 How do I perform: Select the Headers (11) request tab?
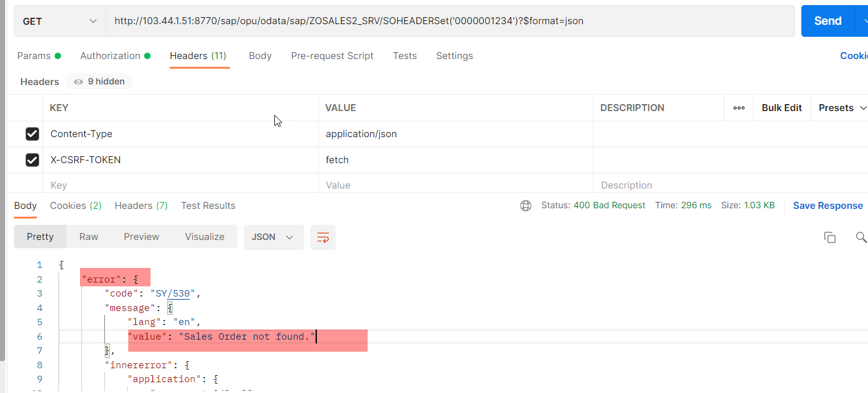(198, 56)
